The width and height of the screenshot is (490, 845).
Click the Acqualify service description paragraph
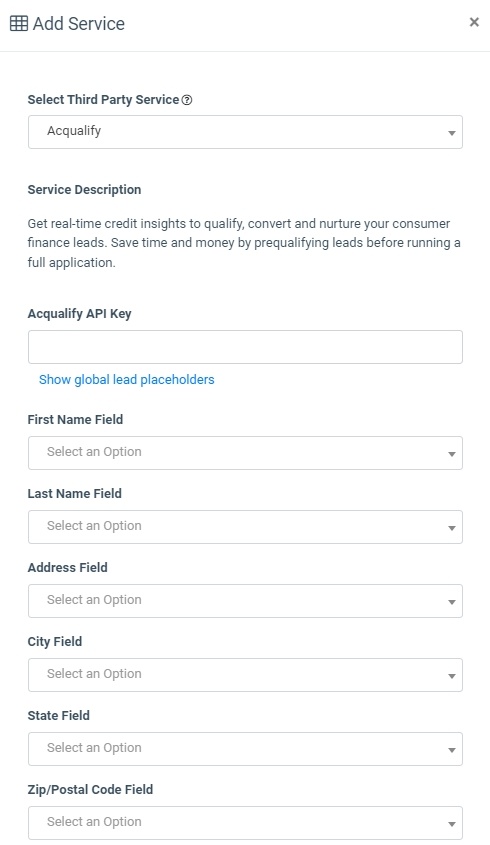point(244,243)
